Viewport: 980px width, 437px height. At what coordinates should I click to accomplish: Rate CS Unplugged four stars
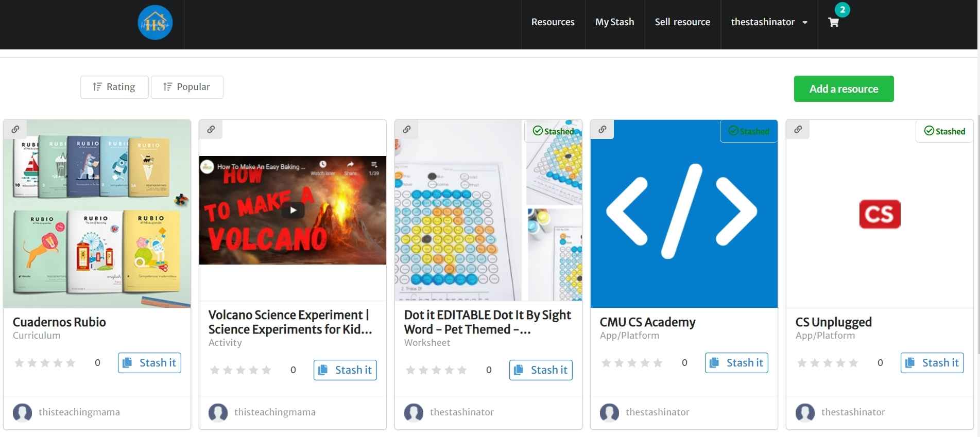pos(840,363)
